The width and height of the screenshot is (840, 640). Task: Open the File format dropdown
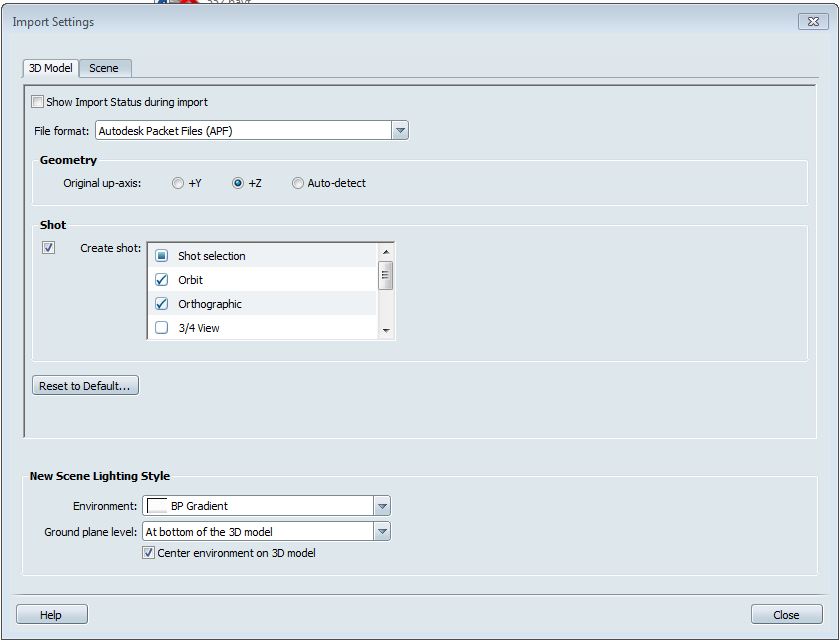pyautogui.click(x=400, y=131)
